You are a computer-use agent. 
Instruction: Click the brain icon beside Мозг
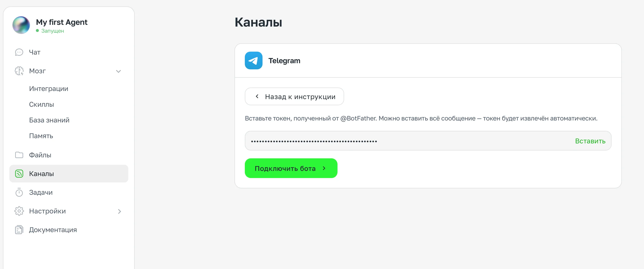point(19,71)
